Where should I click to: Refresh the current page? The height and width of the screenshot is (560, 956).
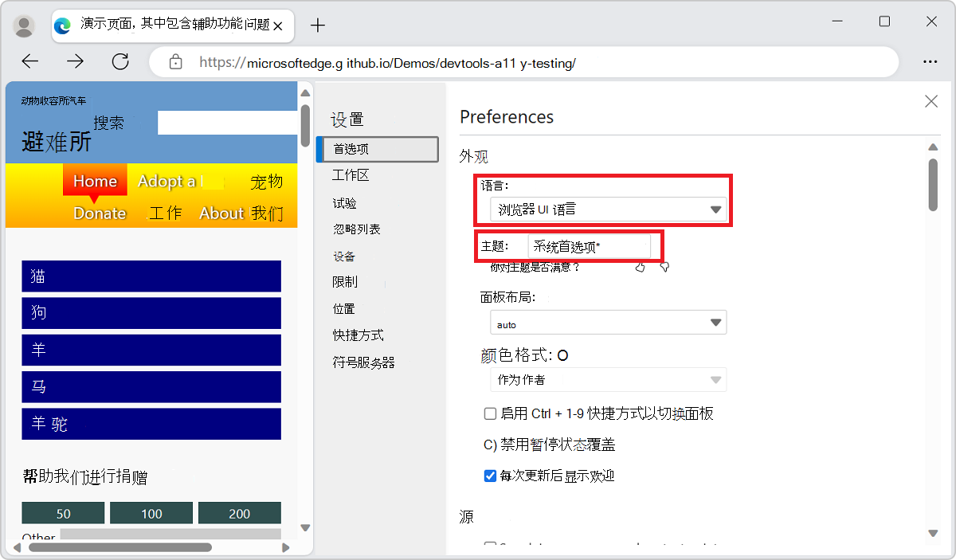click(x=120, y=61)
